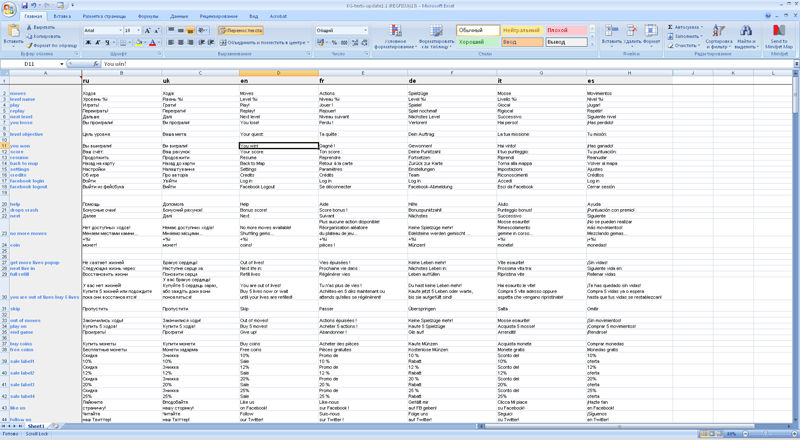Screen dimensions: 800x440
Task: Click Удалить cells button
Action: coord(632,34)
